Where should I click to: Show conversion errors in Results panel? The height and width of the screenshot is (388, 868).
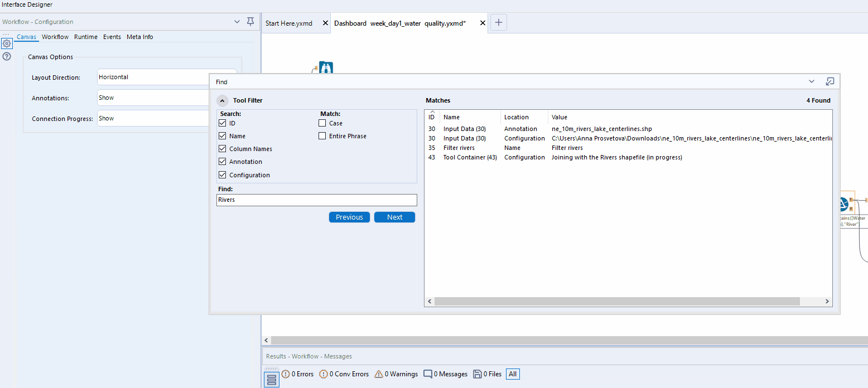(x=344, y=374)
